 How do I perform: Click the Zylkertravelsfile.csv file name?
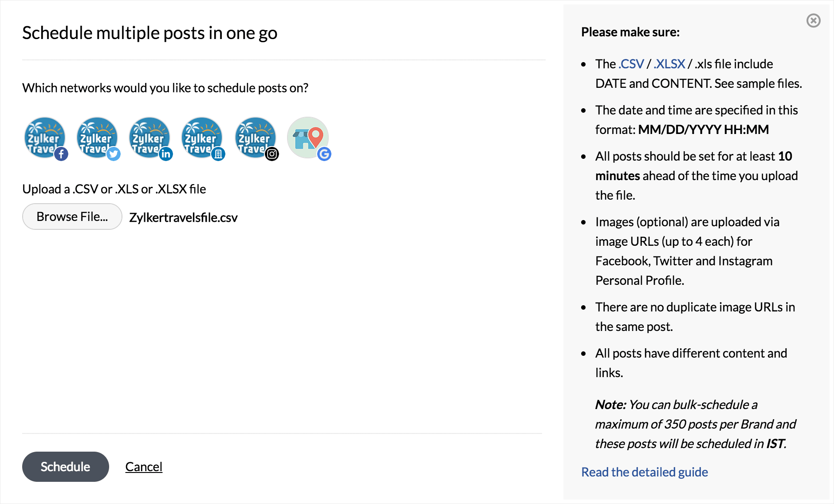183,217
